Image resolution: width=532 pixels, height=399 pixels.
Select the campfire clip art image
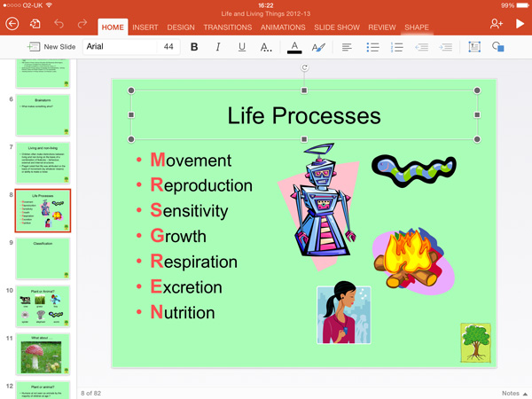pos(413,261)
